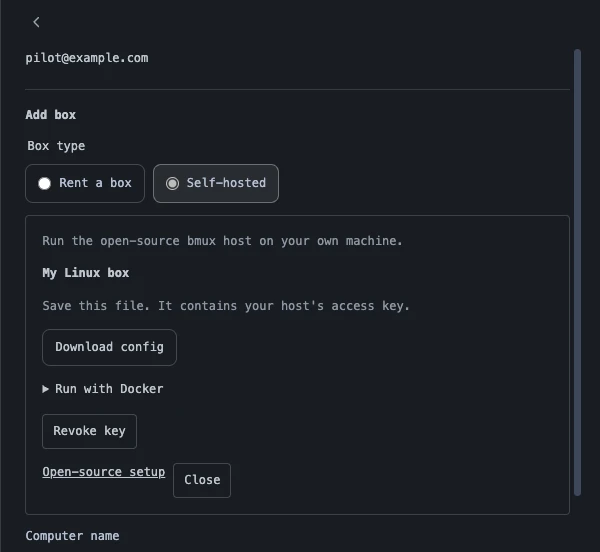The image size is (600, 552).
Task: Select the Rent a box radio option
Action: point(85,183)
